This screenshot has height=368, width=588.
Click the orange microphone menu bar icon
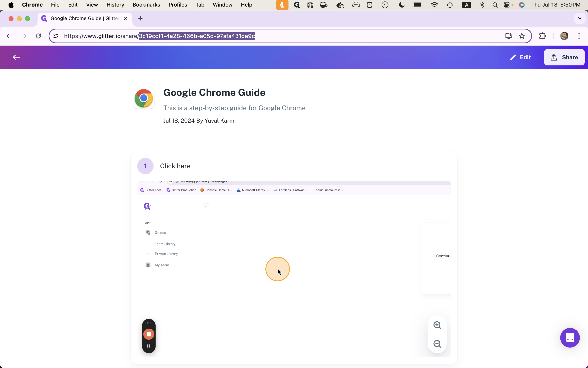(x=282, y=5)
